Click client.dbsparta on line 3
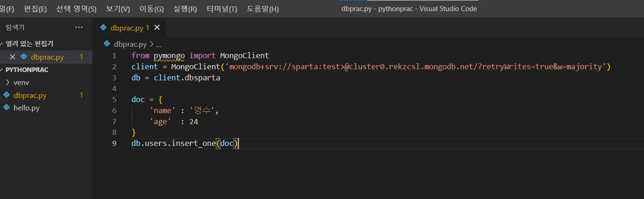 tap(187, 78)
